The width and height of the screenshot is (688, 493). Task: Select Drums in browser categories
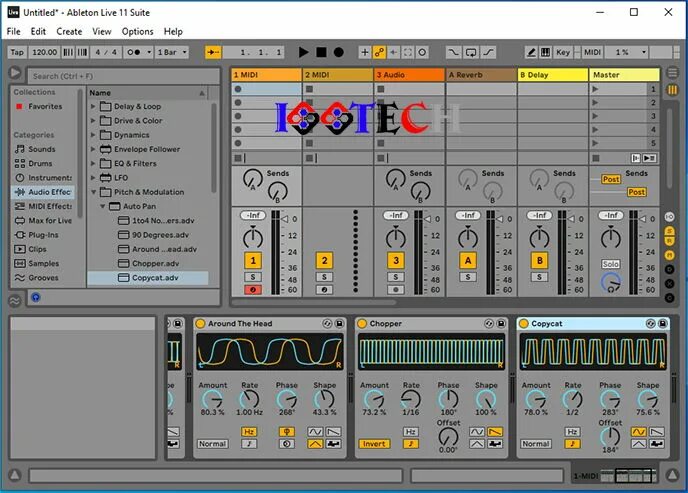40,164
